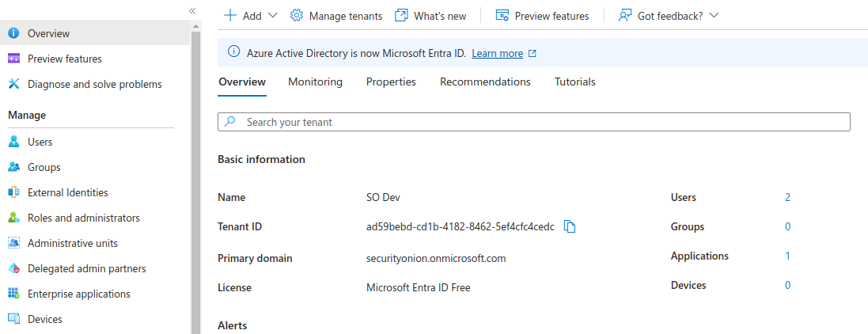This screenshot has height=334, width=868.
Task: Open the Diagnose and solve problems icon
Action: 13,85
